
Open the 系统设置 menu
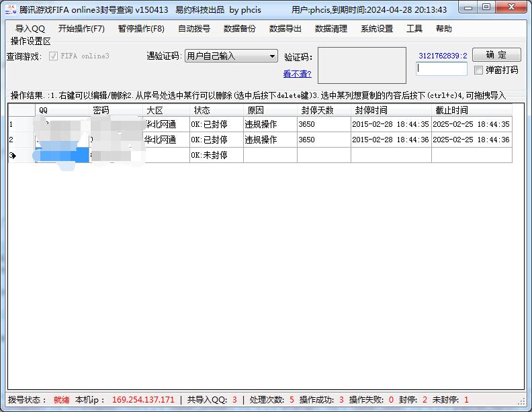click(377, 29)
